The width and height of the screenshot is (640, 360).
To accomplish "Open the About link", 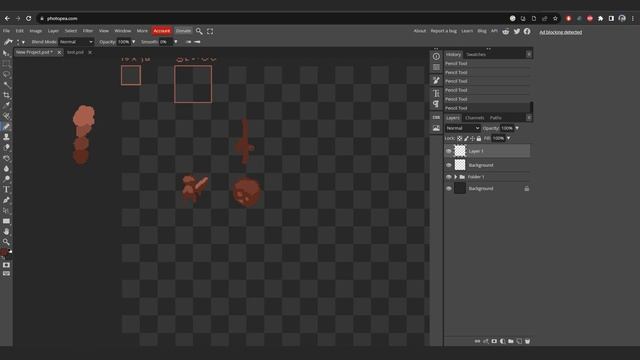I will 420,31.
